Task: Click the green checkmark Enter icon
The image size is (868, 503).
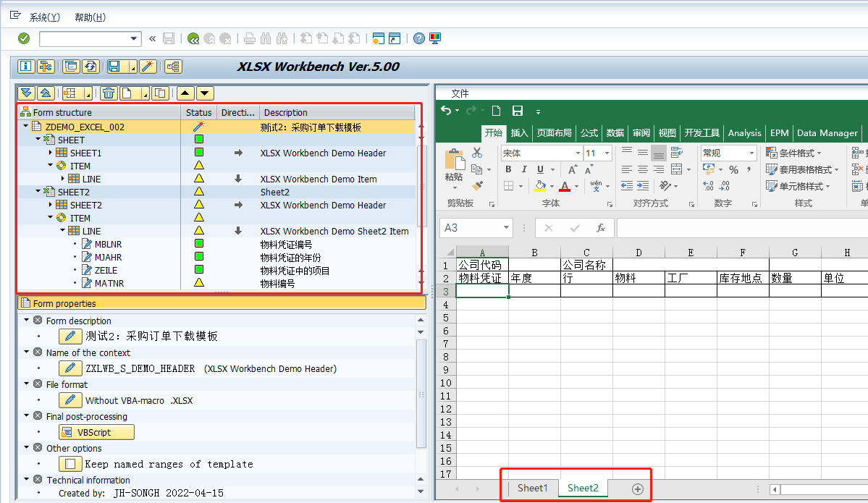Action: tap(24, 38)
